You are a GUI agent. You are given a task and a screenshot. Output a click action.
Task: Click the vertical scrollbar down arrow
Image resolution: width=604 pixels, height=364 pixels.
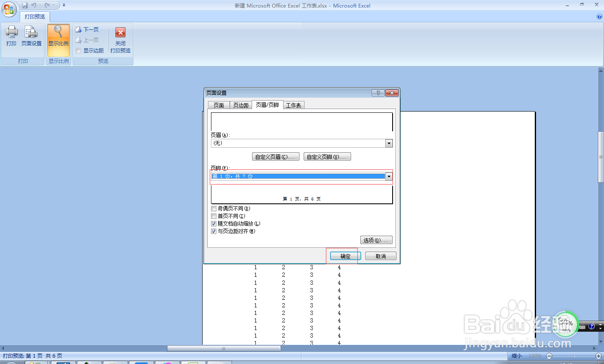601,343
